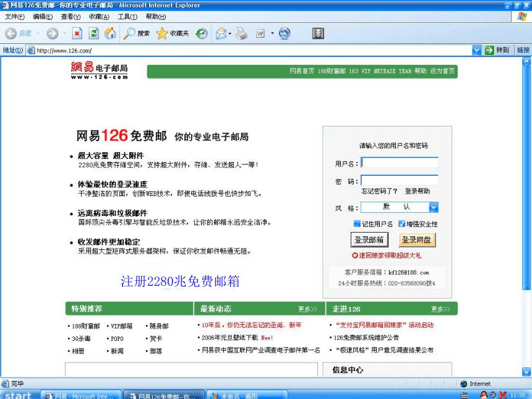The image size is (532, 399).
Task: Expand the address bar dropdown arrow
Action: 477,50
